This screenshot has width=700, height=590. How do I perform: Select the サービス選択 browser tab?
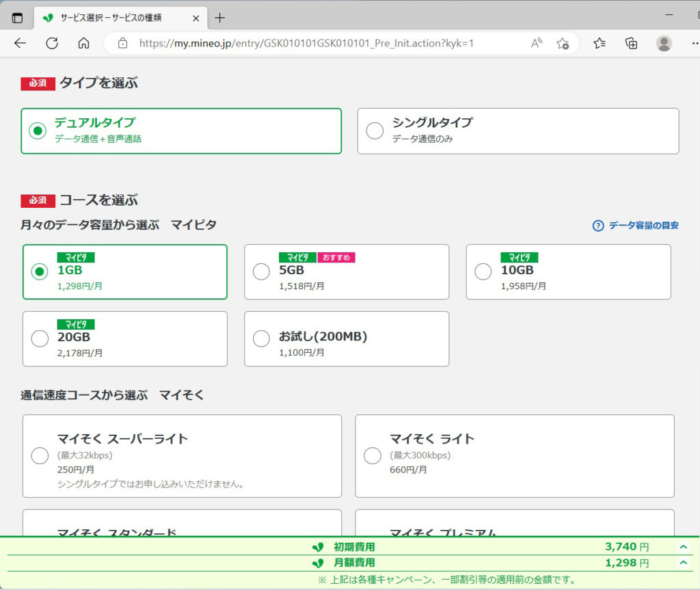coord(120,18)
